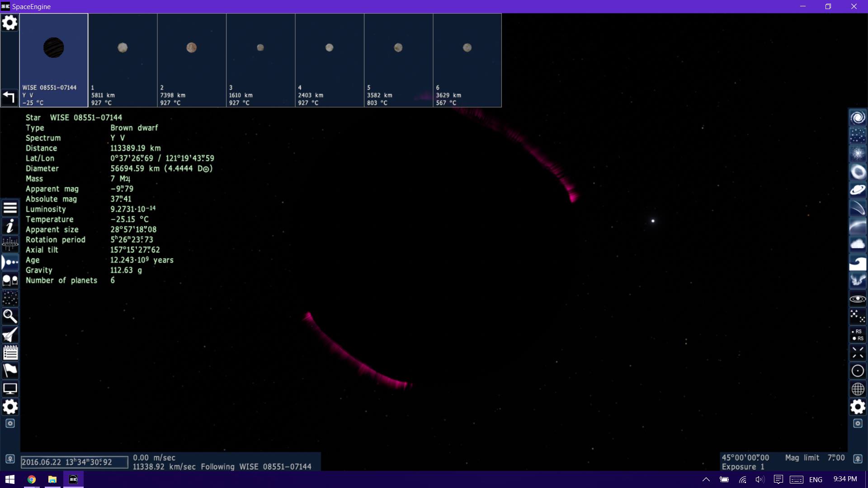Open Chrome from the Windows taskbar

(32, 479)
